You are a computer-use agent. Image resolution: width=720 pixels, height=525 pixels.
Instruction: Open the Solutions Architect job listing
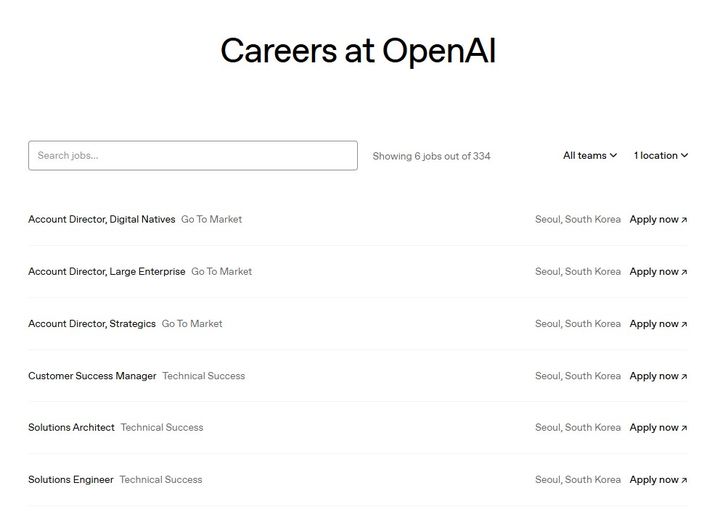coord(71,427)
